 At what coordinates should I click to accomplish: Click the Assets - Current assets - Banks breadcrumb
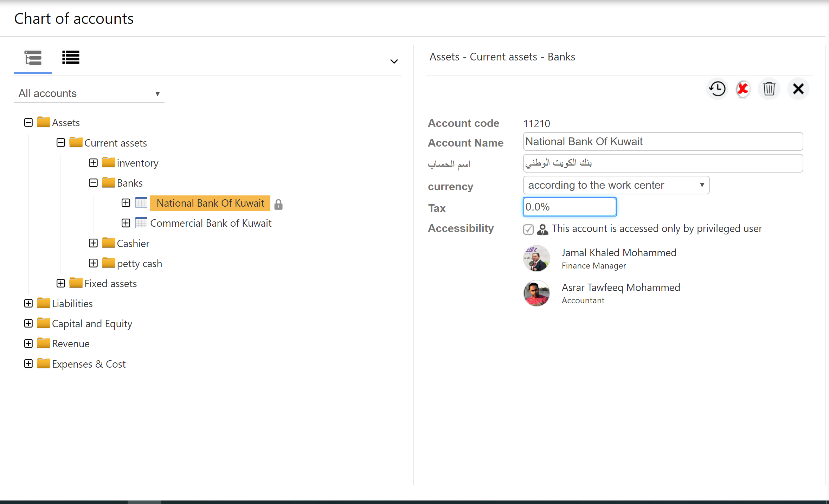click(502, 57)
